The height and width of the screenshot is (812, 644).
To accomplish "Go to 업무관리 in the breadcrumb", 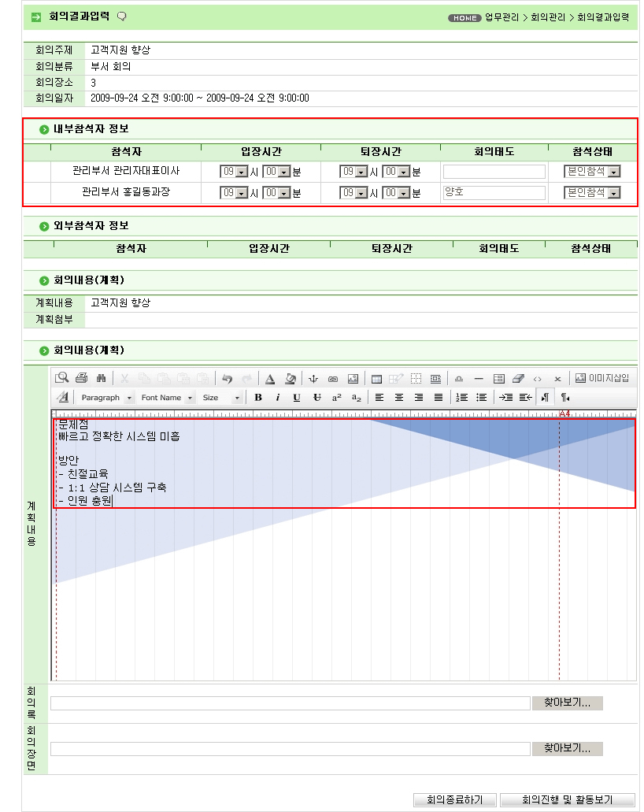I will [x=502, y=17].
